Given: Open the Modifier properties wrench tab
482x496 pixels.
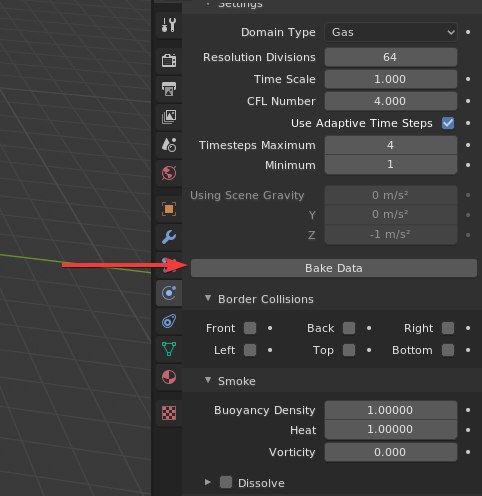Looking at the screenshot, I should (x=169, y=237).
